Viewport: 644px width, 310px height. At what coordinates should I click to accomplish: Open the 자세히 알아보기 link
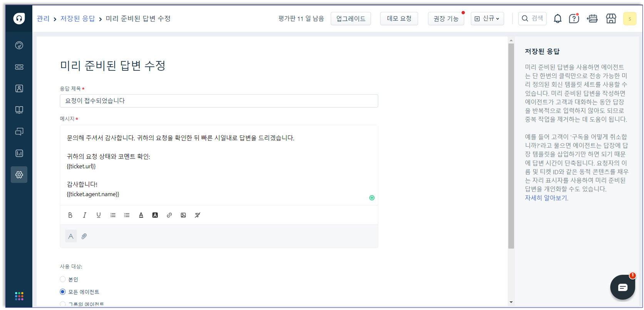click(546, 198)
